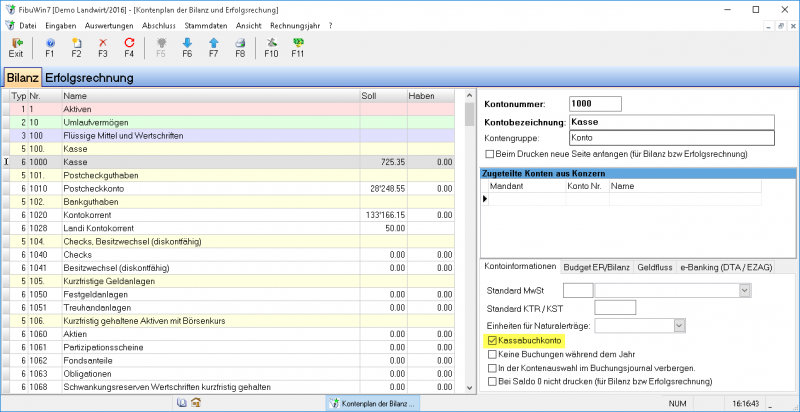Click the Haben column header

click(x=430, y=95)
